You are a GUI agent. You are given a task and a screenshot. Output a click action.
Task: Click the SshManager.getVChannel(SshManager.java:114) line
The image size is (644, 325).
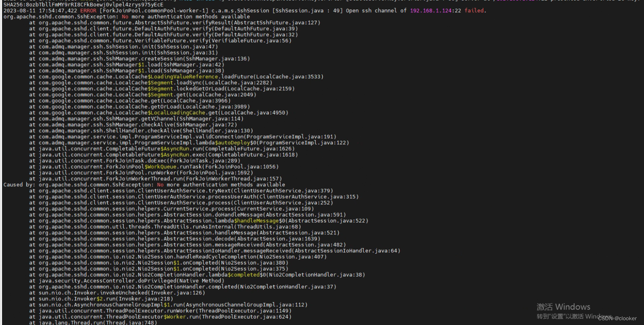(x=137, y=118)
